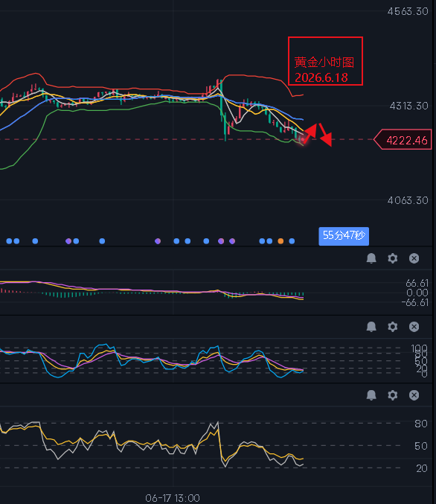Viewport: 436px width, 504px height.
Task: Select the orange event dot on timeline
Action: pyautogui.click(x=280, y=241)
